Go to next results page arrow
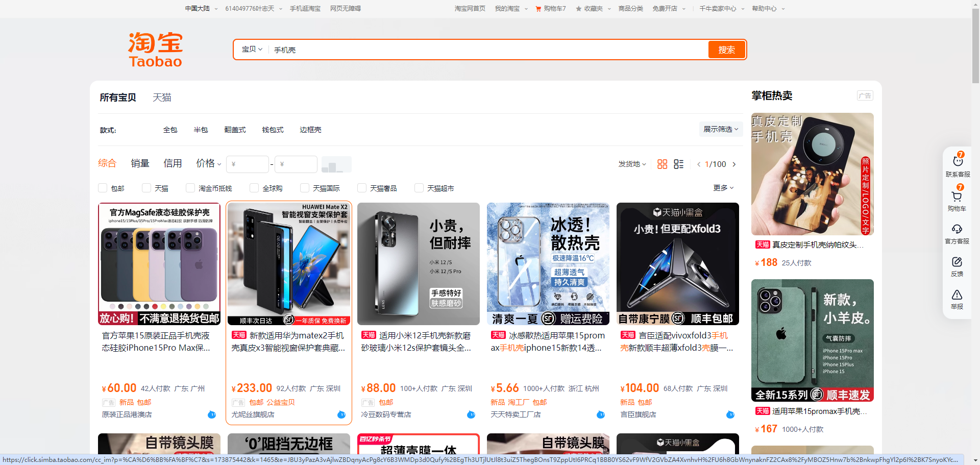 [x=734, y=164]
